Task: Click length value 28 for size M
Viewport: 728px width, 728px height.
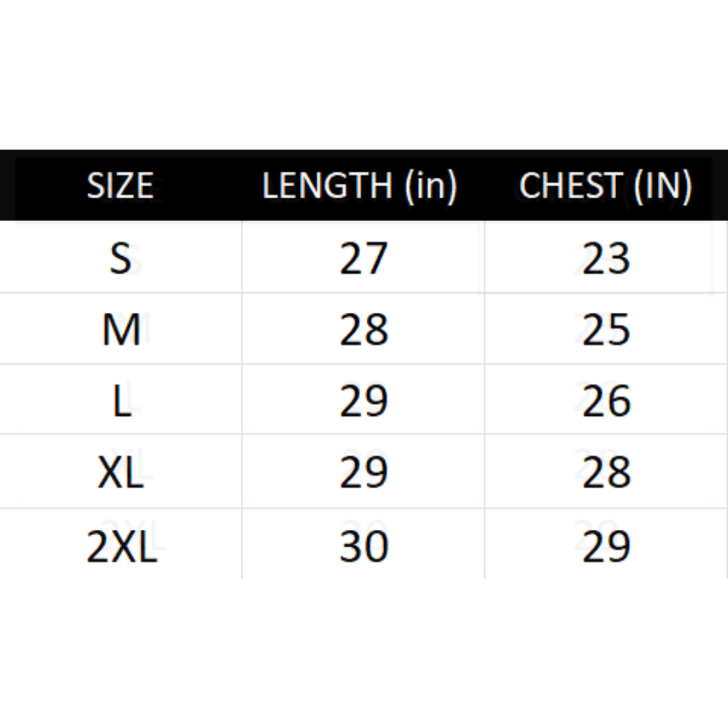Action: [363, 330]
